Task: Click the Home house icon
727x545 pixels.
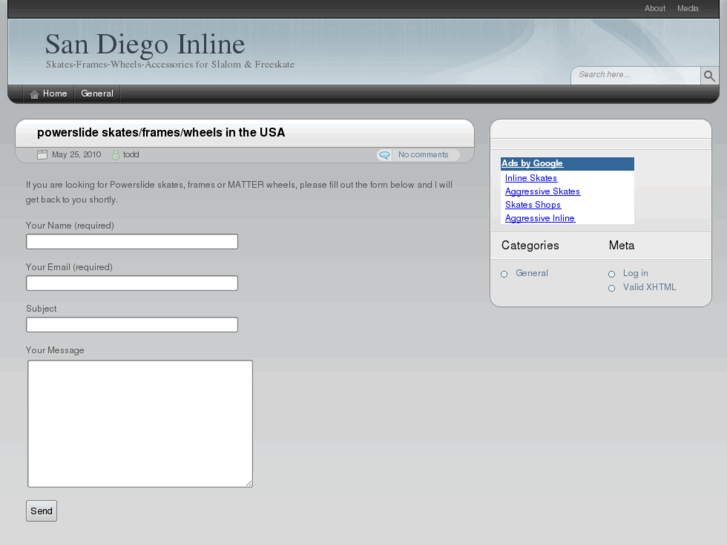Action: pyautogui.click(x=34, y=94)
